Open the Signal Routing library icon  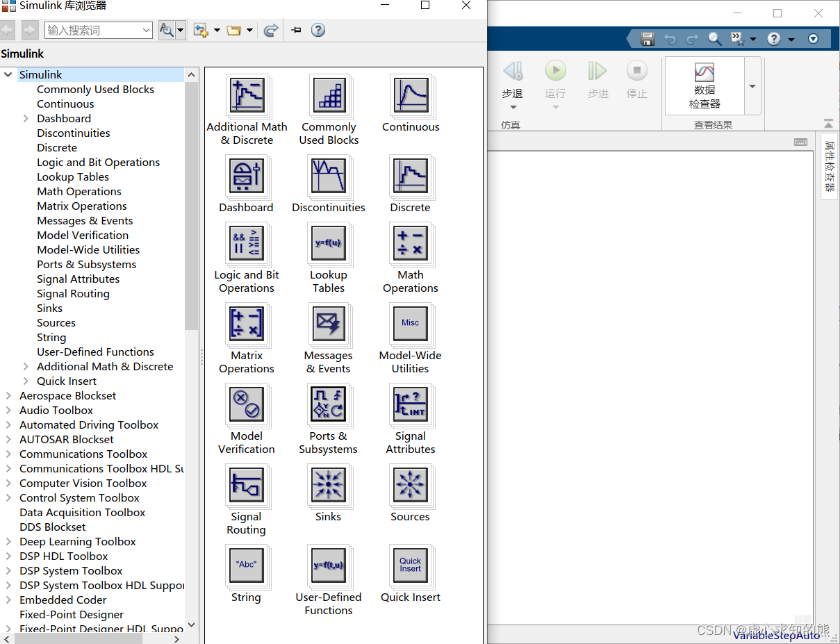click(x=247, y=486)
